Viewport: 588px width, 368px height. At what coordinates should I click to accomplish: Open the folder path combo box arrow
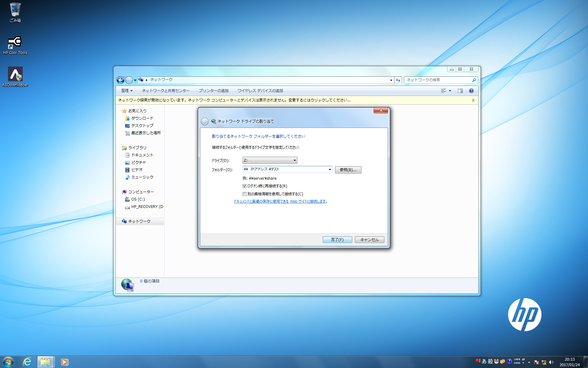coord(330,170)
